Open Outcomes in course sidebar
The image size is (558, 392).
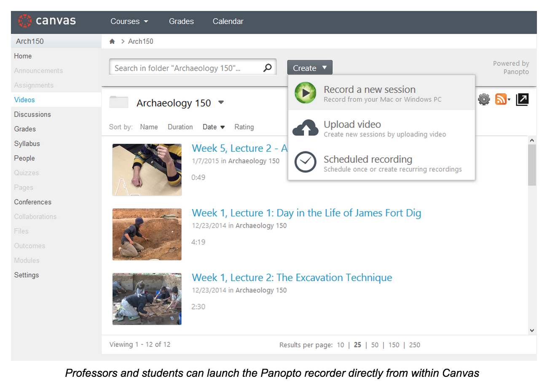click(x=30, y=246)
